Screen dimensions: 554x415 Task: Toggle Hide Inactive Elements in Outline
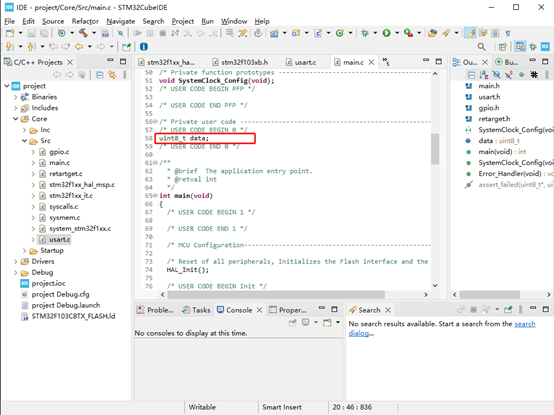click(534, 75)
